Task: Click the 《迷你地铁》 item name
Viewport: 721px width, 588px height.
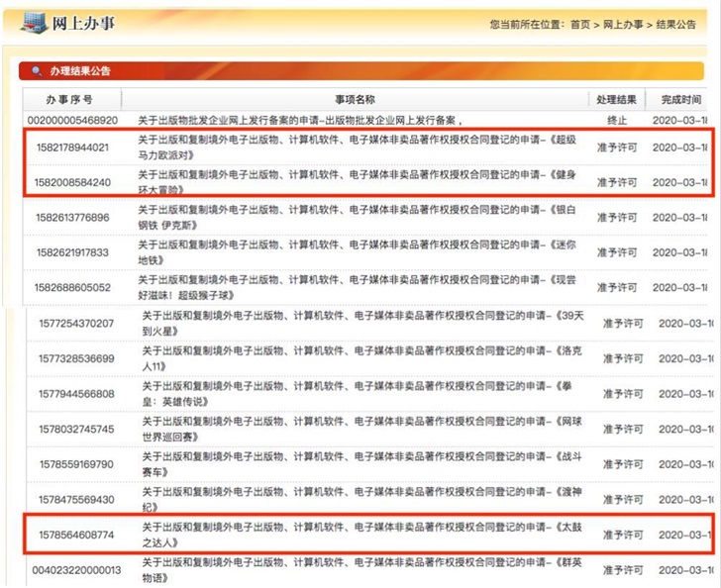Action: (x=358, y=252)
